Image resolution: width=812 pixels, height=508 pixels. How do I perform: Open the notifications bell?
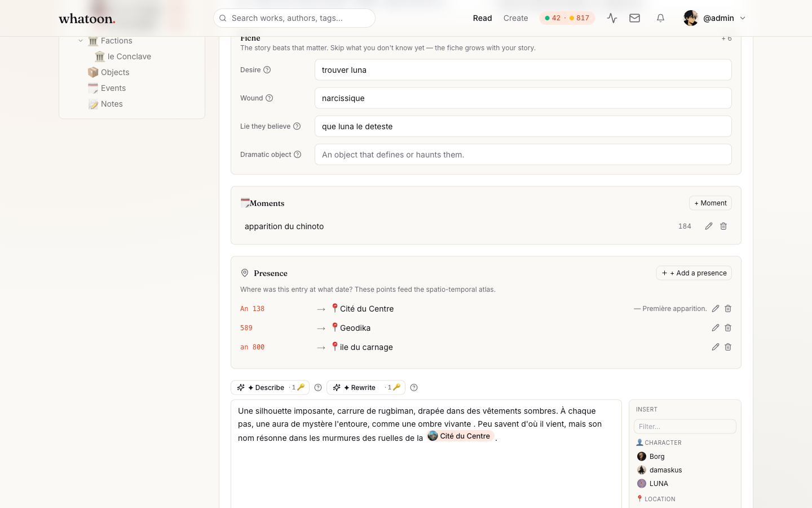[660, 18]
